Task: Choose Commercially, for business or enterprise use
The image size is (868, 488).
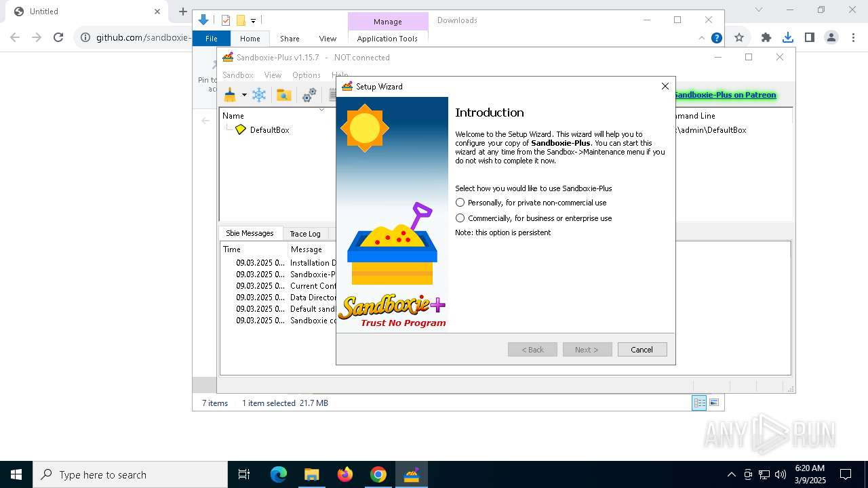Action: pyautogui.click(x=534, y=218)
